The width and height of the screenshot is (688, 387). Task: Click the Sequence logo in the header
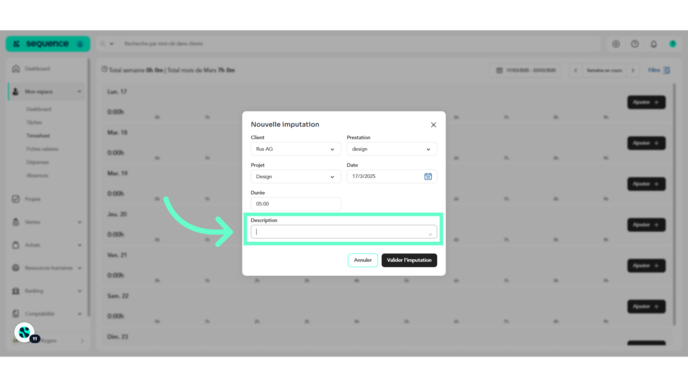point(48,44)
